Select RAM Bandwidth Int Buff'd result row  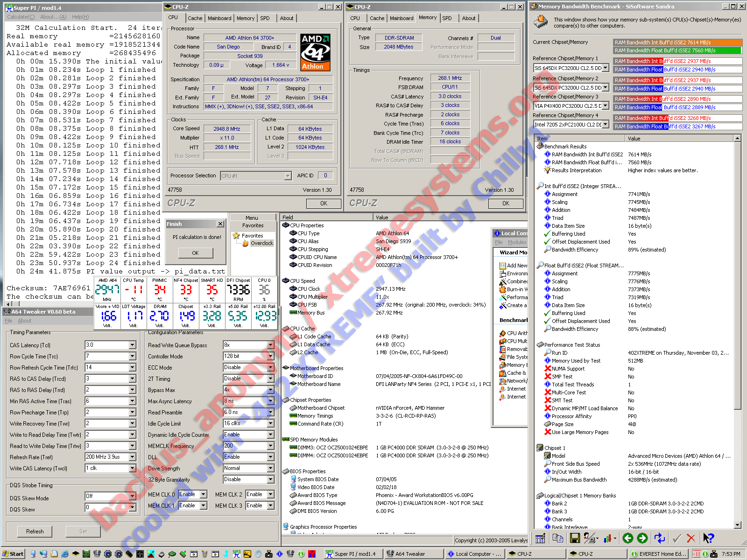pyautogui.click(x=634, y=154)
